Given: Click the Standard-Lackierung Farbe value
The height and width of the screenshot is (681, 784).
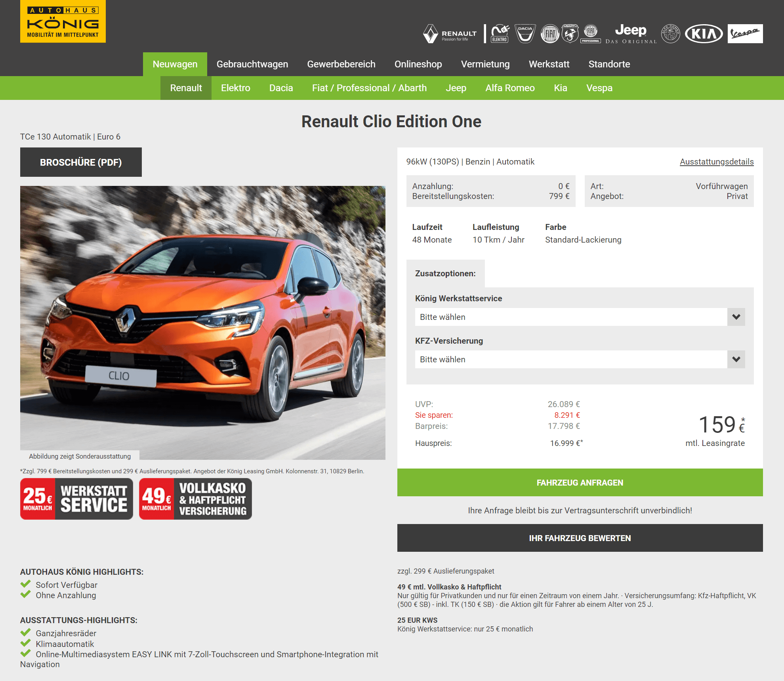Looking at the screenshot, I should 583,240.
